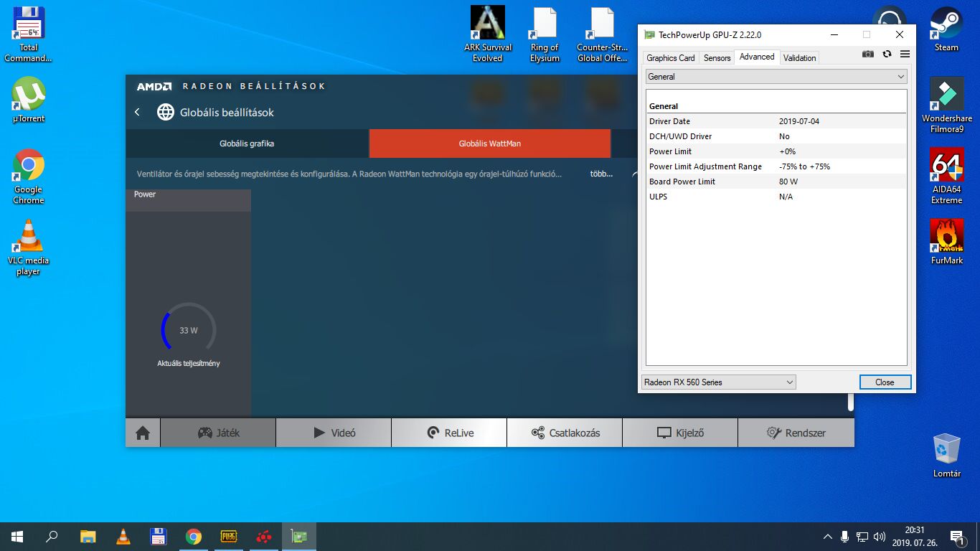Select Globális grafika tab

[247, 143]
